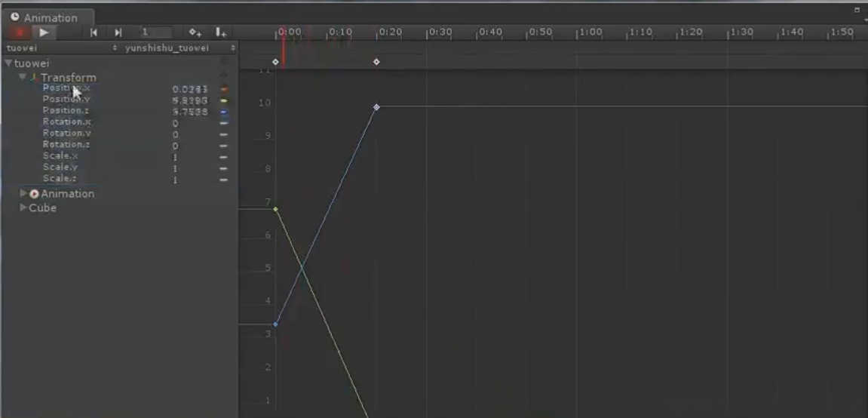
Task: Add animation event icon
Action: (220, 32)
